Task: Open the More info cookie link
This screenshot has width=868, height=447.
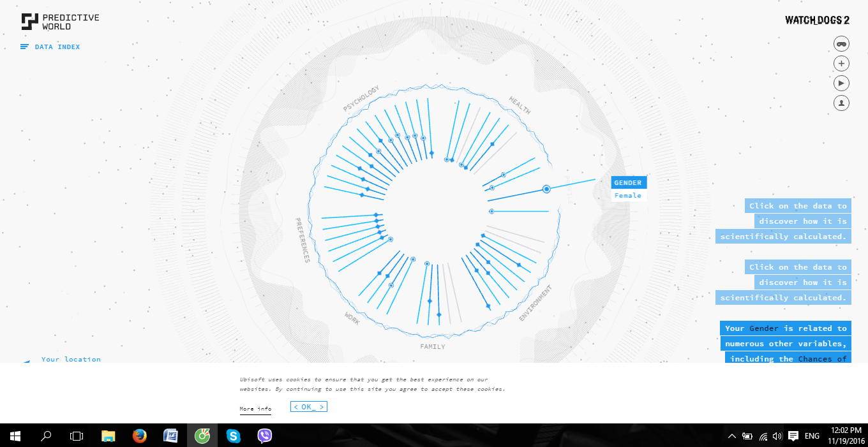Action: 255,409
